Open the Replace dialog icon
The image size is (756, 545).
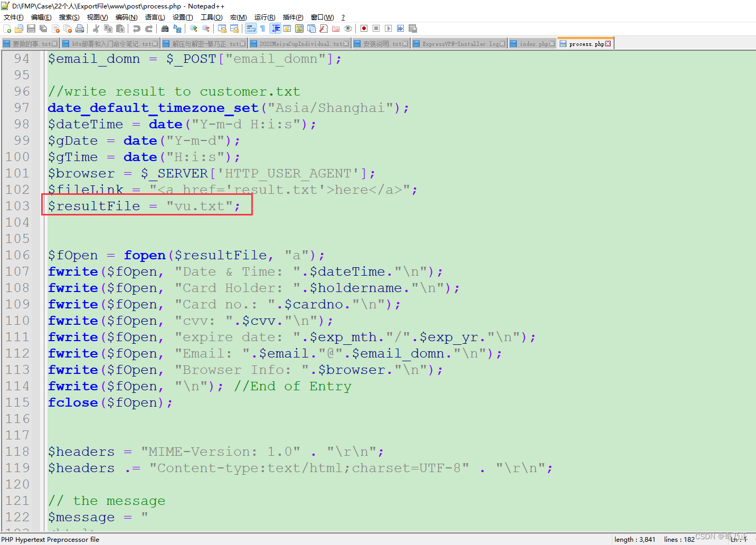(177, 29)
